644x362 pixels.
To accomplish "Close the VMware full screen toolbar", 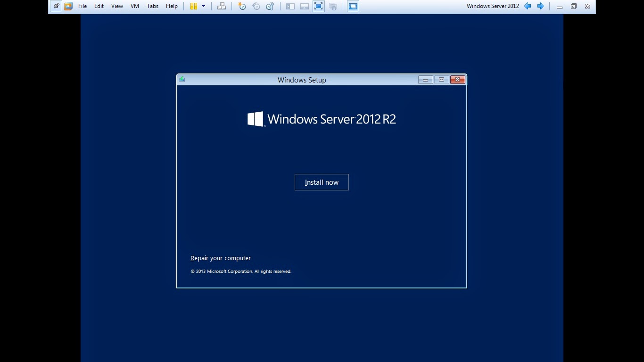I will pyautogui.click(x=587, y=7).
